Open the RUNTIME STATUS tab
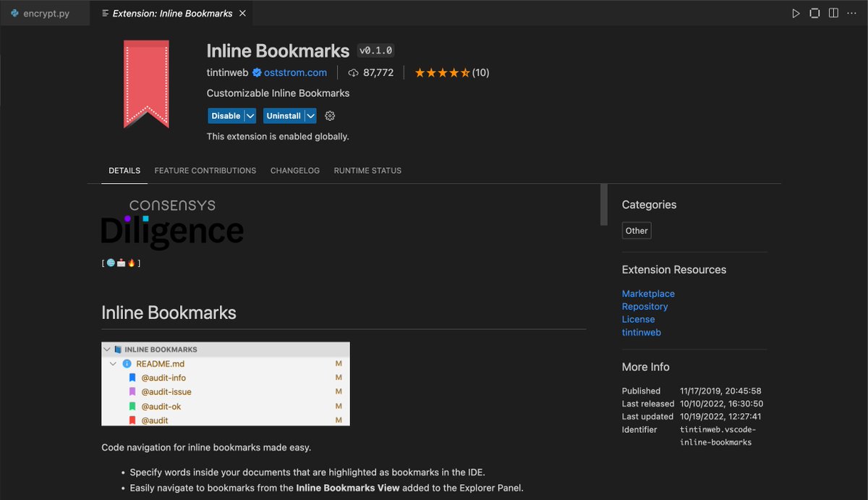868x500 pixels. pyautogui.click(x=367, y=171)
